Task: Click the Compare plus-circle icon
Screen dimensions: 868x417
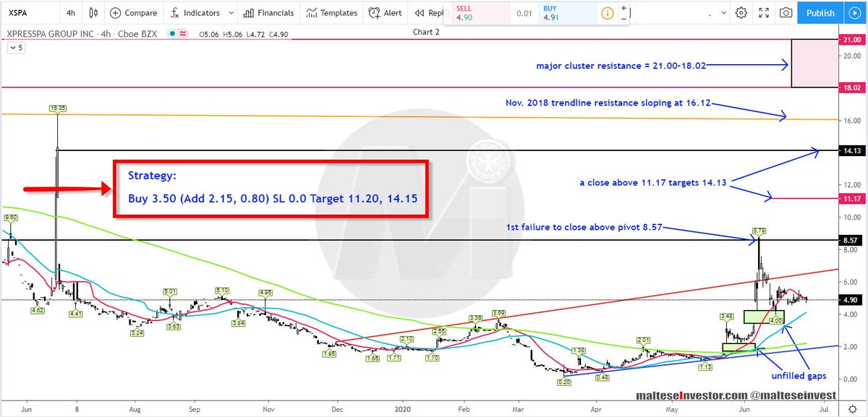Action: point(116,13)
